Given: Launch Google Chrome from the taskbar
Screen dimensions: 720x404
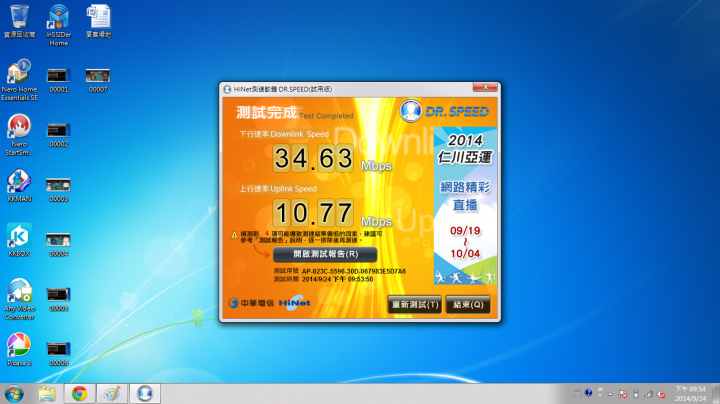Looking at the screenshot, I should [79, 394].
